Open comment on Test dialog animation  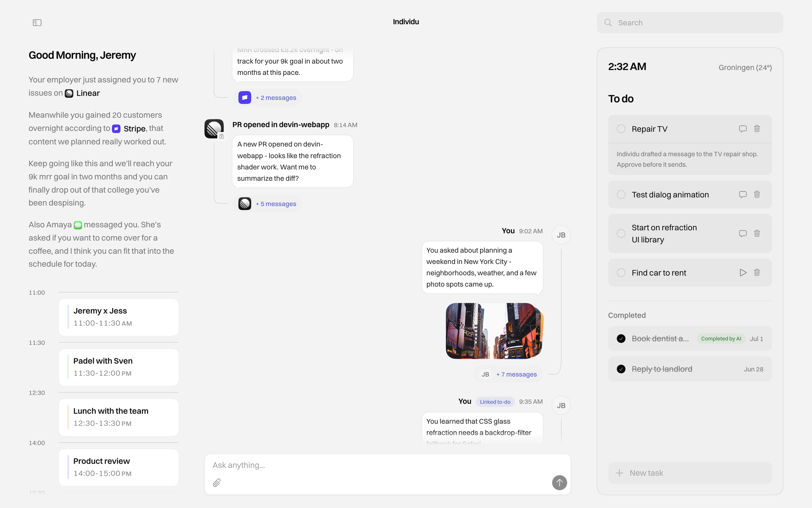[743, 194]
